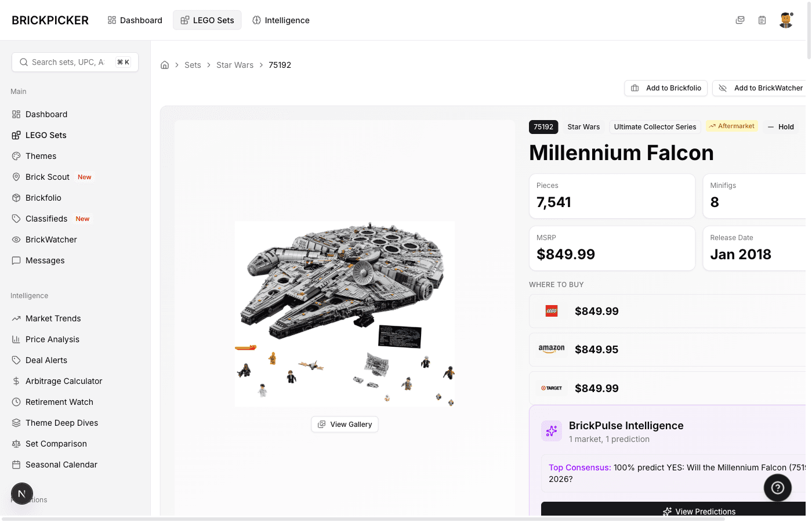Click the Aftermarket status badge
This screenshot has width=812, height=522.
click(732, 126)
